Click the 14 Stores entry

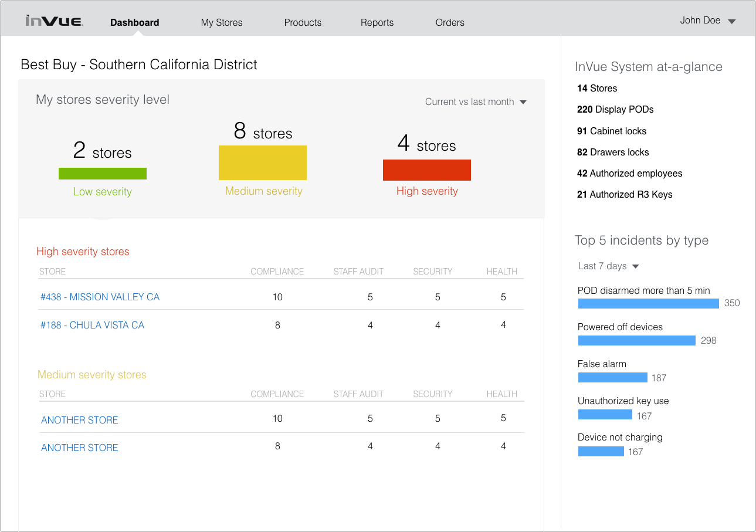[x=597, y=89]
